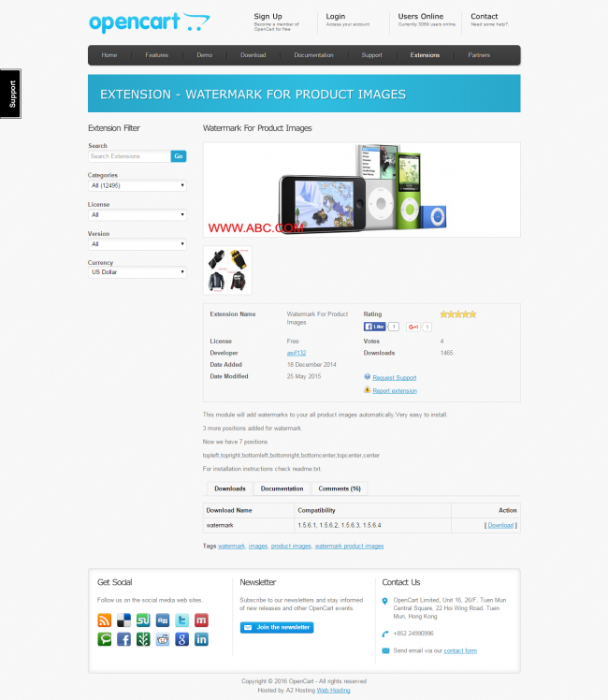The height and width of the screenshot is (700, 608).
Task: Open the RSS feed icon
Action: tap(105, 620)
